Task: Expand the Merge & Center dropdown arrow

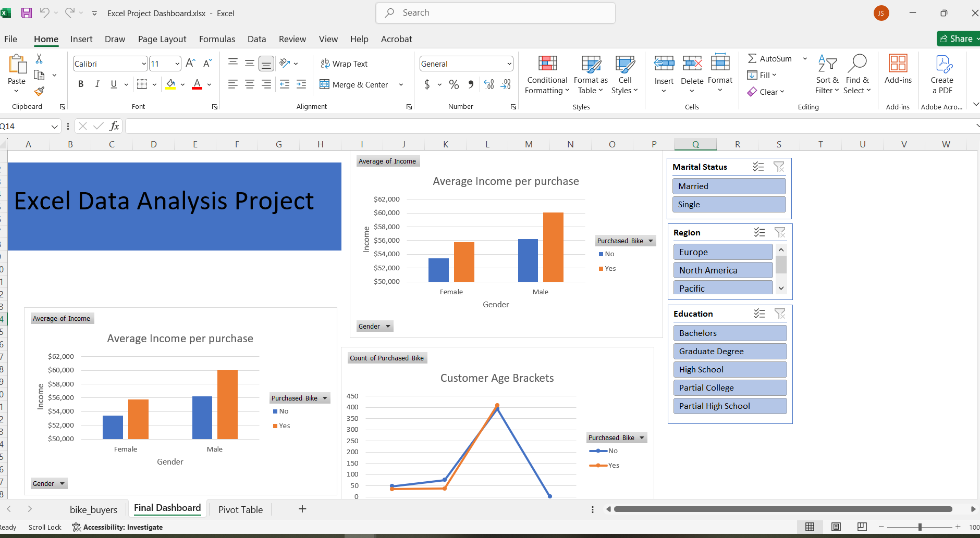Action: [x=401, y=84]
